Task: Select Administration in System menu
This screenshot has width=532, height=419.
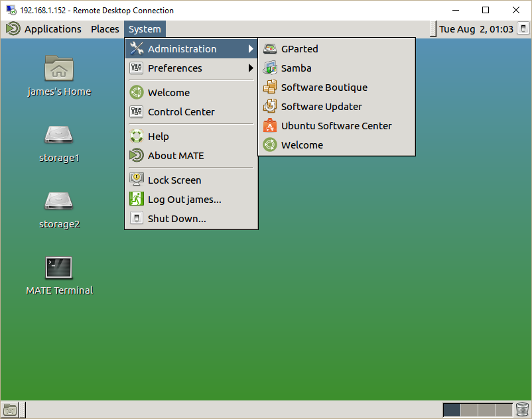Action: click(191, 49)
